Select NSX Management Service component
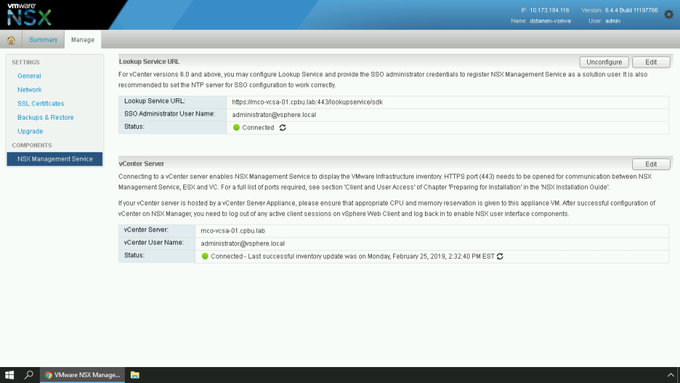This screenshot has height=383, width=680. (55, 159)
